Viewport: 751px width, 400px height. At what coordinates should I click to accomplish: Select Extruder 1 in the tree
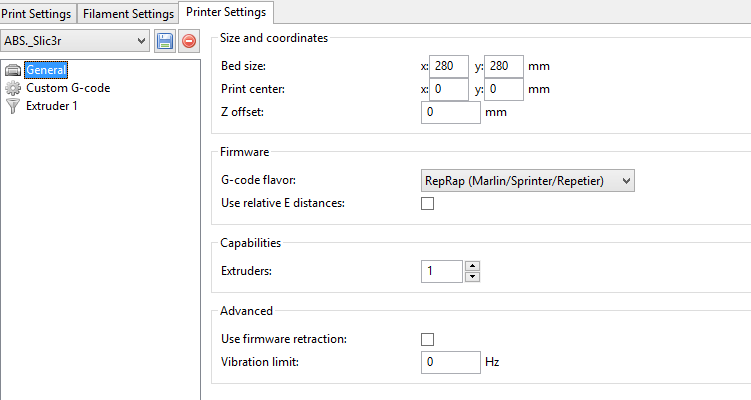(x=52, y=106)
